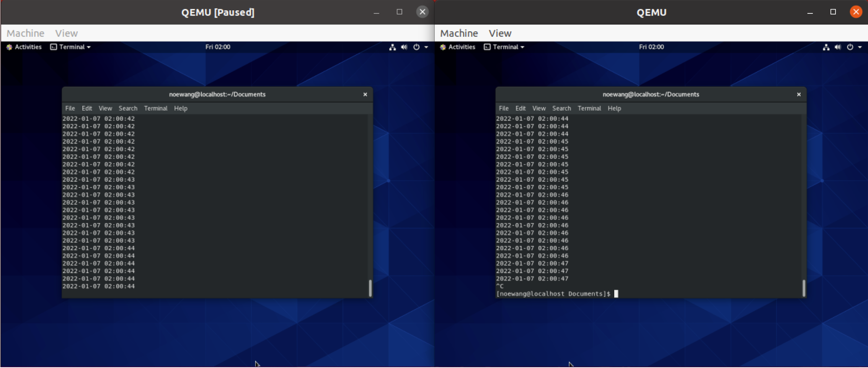The width and height of the screenshot is (868, 368).
Task: Click the shell prompt line in the running terminal
Action: click(553, 294)
